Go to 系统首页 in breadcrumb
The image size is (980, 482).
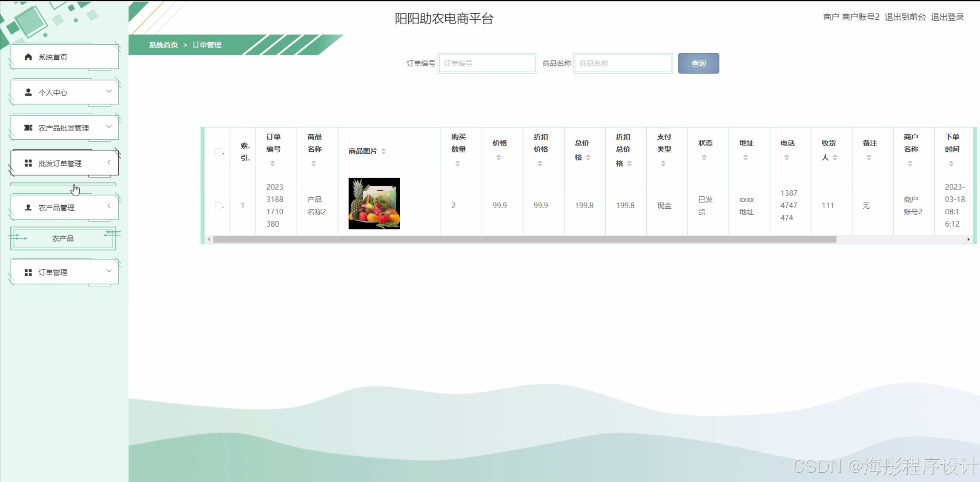163,45
